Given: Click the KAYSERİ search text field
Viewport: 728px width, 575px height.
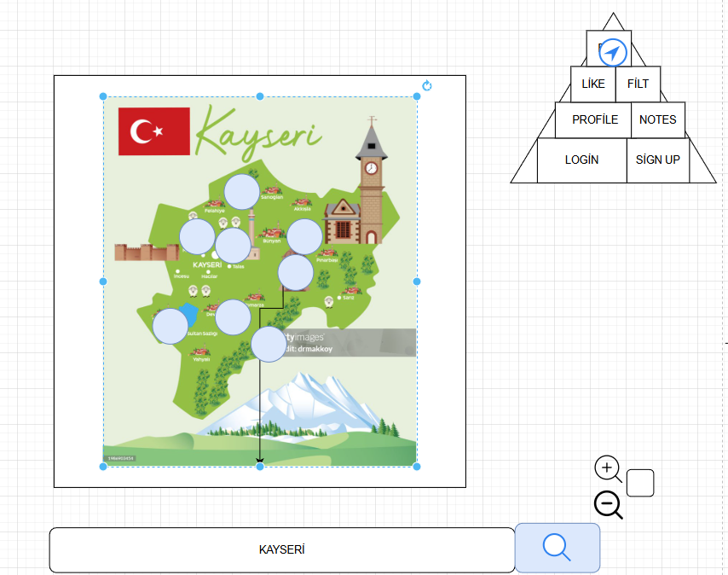Looking at the screenshot, I should pyautogui.click(x=282, y=550).
